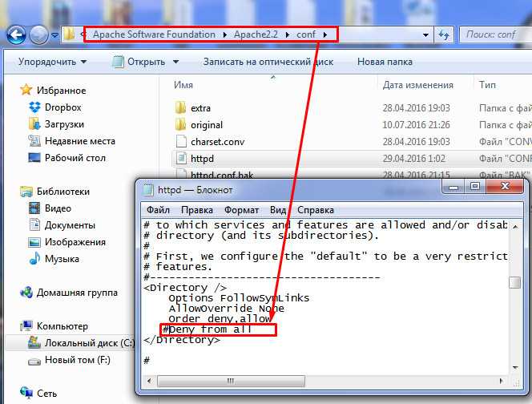The image size is (532, 404).
Task: Click the Компьютер icon
Action: tap(26, 326)
